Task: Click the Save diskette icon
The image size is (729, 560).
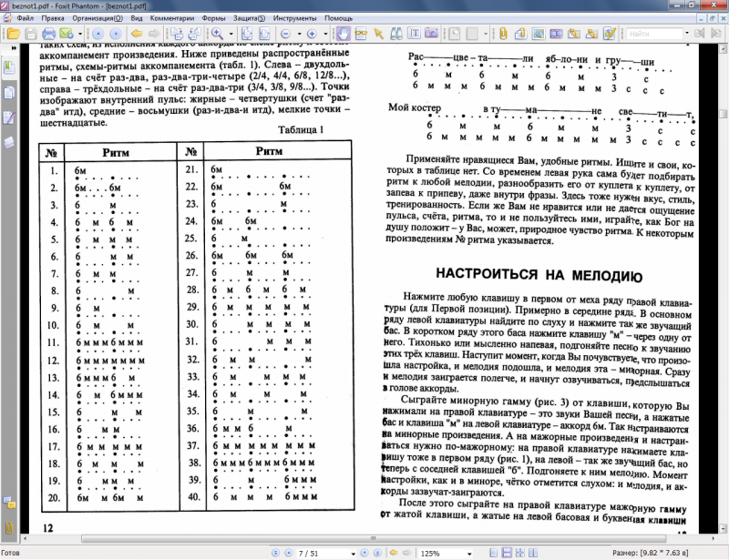Action: coord(31,34)
